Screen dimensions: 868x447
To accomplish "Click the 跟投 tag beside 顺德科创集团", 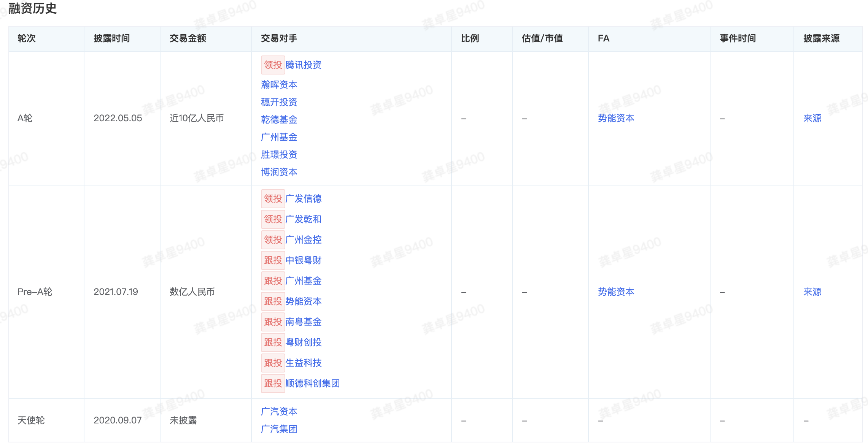I will click(x=273, y=383).
